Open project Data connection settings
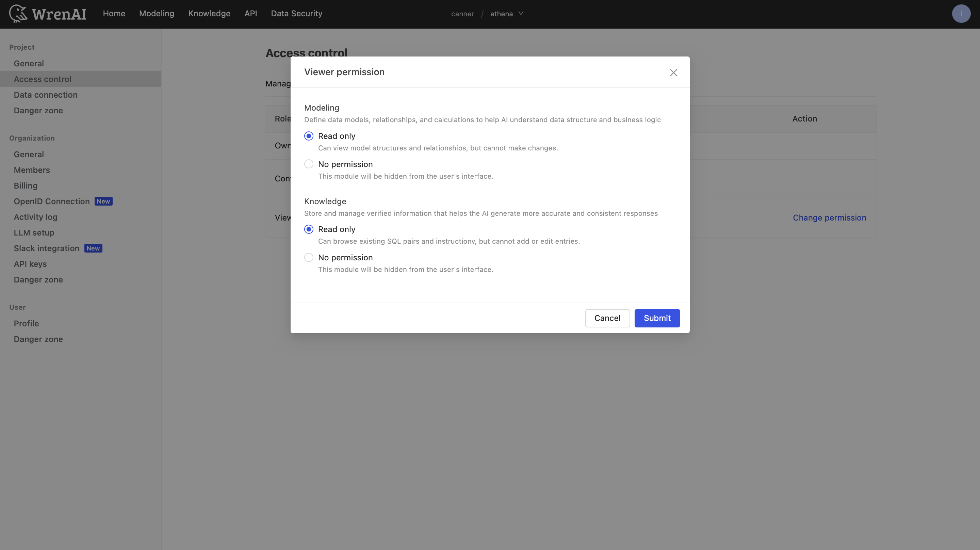Image resolution: width=980 pixels, height=550 pixels. click(46, 95)
